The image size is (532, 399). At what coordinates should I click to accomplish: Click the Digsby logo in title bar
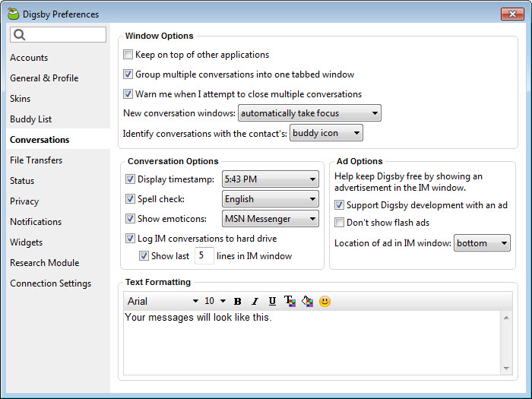click(14, 14)
